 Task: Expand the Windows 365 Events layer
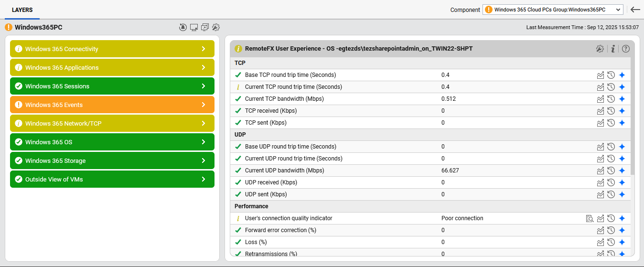click(x=112, y=105)
